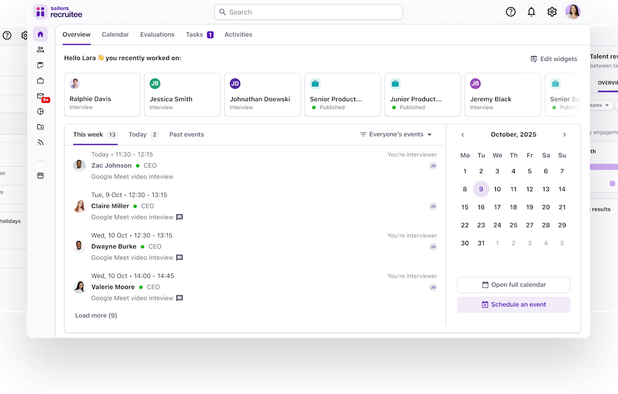Open the user profile avatar
Screen dimensions: 618x394
coord(573,12)
